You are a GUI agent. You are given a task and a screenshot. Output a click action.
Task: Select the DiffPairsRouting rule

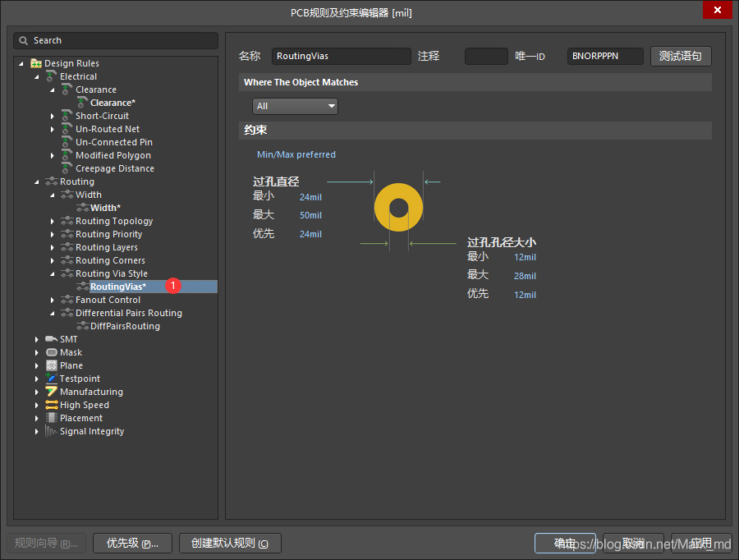pos(125,326)
